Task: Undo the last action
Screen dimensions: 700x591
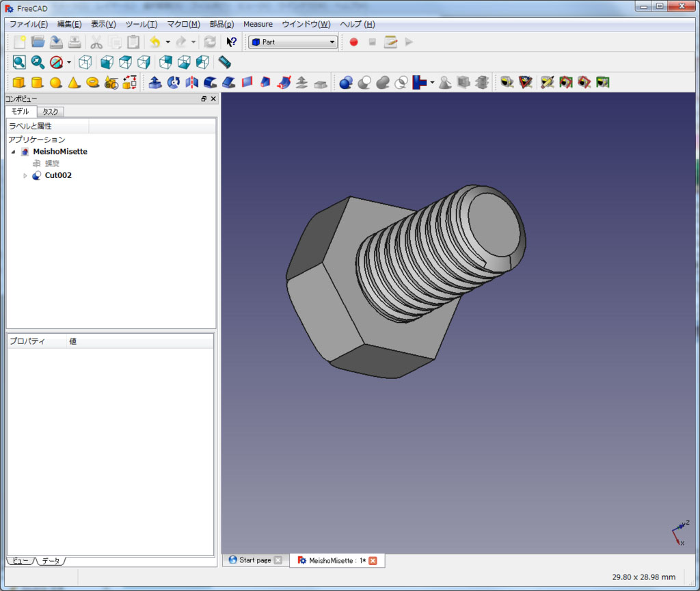Action: 155,42
